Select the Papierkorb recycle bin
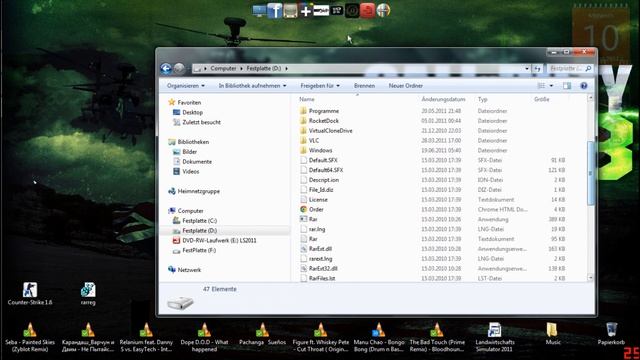640x360 pixels. 611,333
